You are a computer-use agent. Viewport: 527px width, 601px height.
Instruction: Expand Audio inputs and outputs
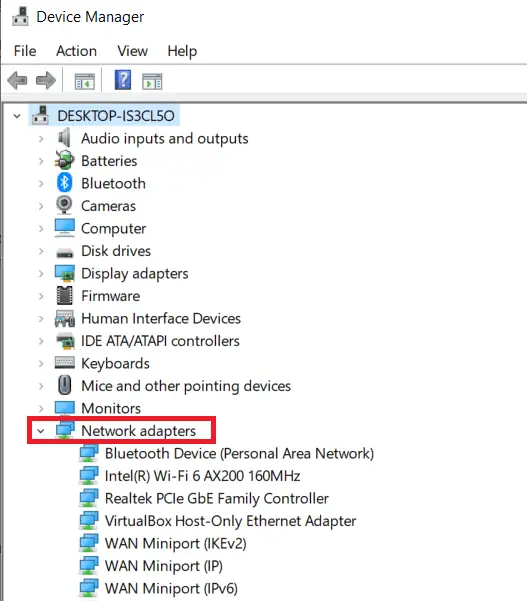coord(41,138)
